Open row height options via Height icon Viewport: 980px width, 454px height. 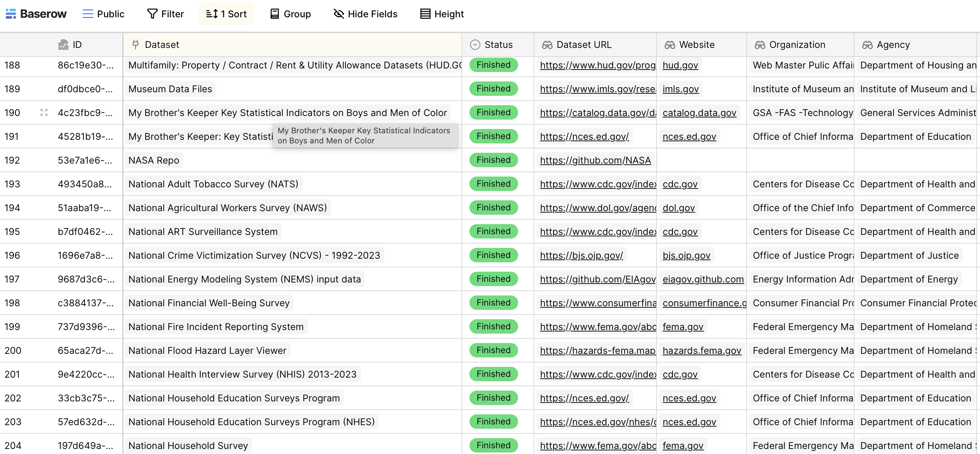[423, 14]
